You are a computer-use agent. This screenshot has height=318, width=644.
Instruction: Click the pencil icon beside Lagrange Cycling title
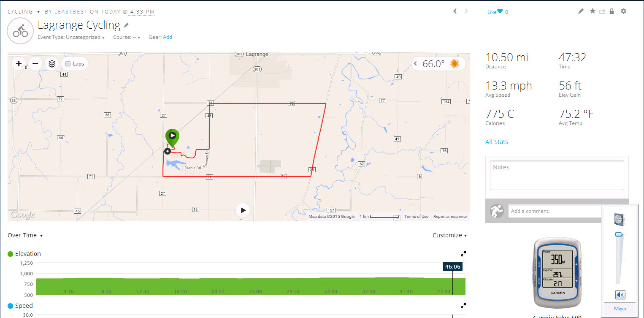click(126, 25)
